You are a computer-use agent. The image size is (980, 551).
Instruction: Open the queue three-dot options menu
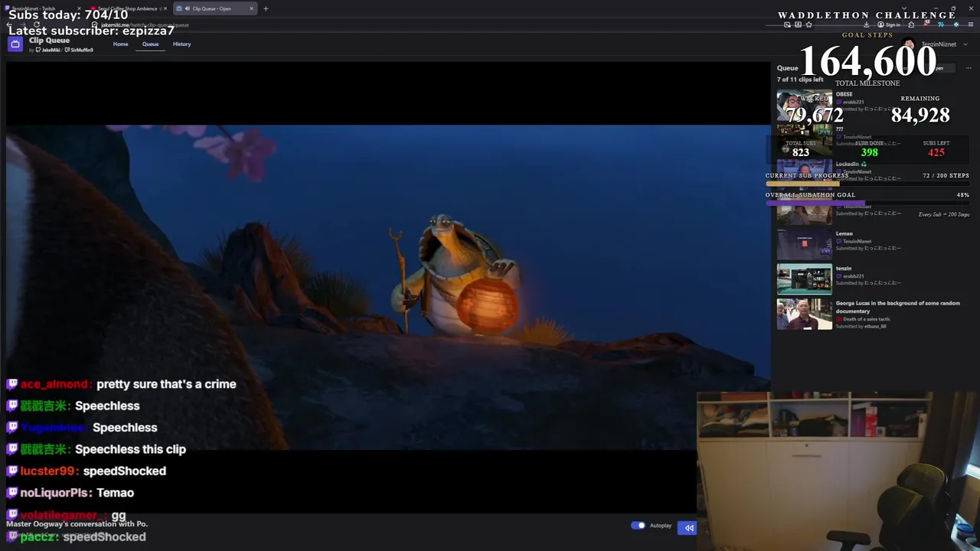click(x=969, y=68)
